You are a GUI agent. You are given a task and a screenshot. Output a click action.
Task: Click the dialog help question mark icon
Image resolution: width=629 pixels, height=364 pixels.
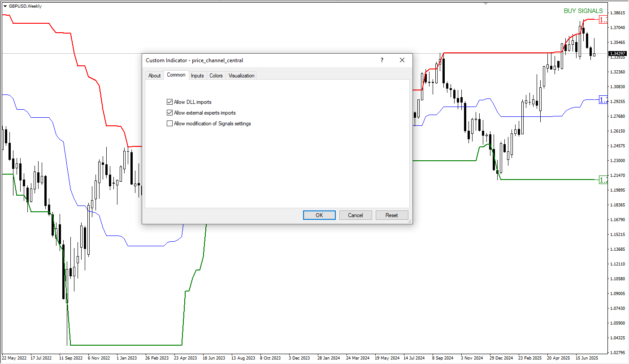point(382,60)
